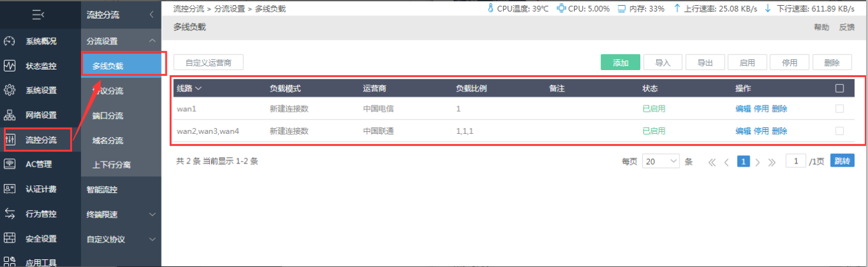Click the 导入 button

coord(663,62)
